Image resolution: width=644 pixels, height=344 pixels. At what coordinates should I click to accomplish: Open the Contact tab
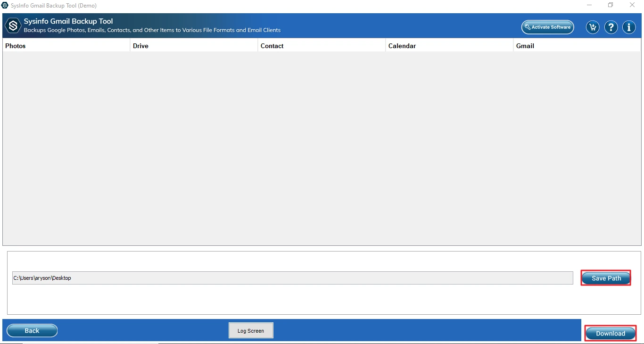click(272, 45)
